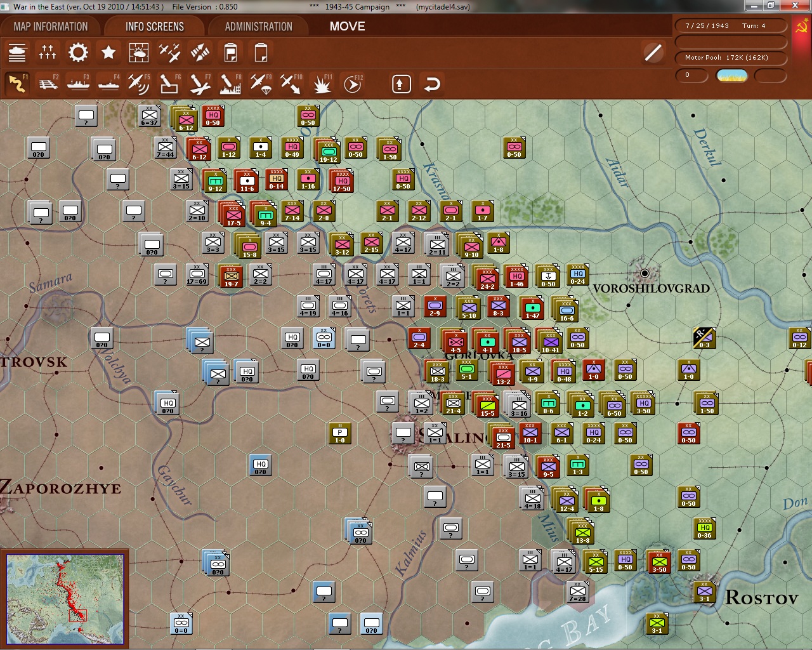Click the diagonal slash icon on toolbar

point(653,53)
